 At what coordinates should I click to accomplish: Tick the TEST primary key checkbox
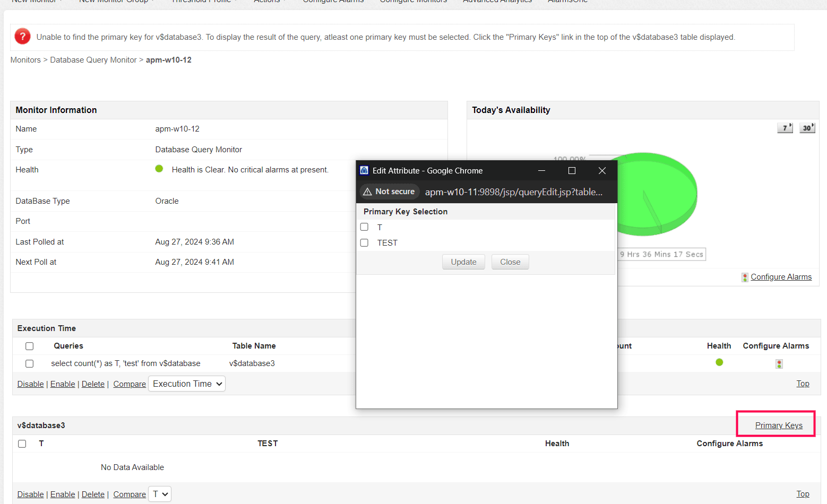point(364,242)
